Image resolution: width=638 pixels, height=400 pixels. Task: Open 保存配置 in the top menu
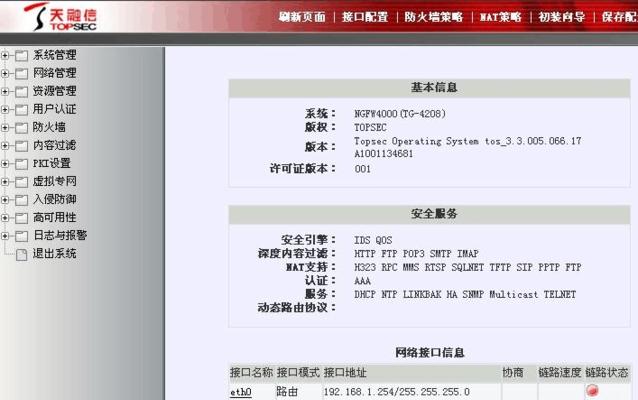[619, 17]
